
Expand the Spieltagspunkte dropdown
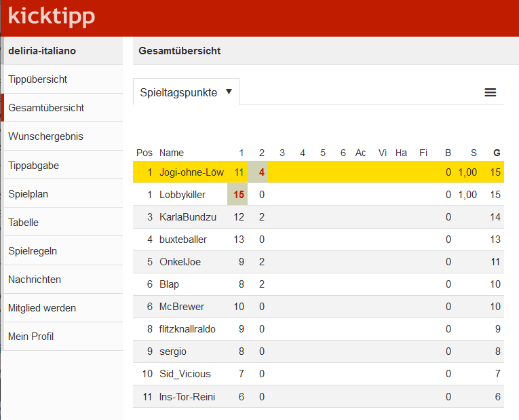click(x=186, y=92)
